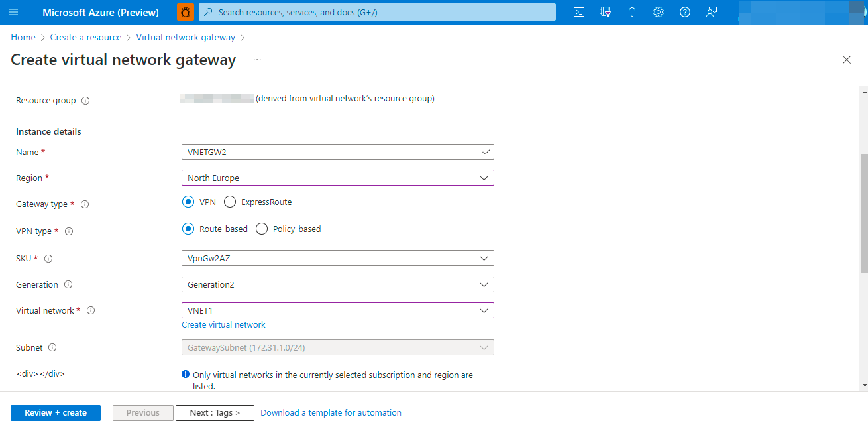This screenshot has width=868, height=431.
Task: Click the Generation label text
Action: point(37,284)
